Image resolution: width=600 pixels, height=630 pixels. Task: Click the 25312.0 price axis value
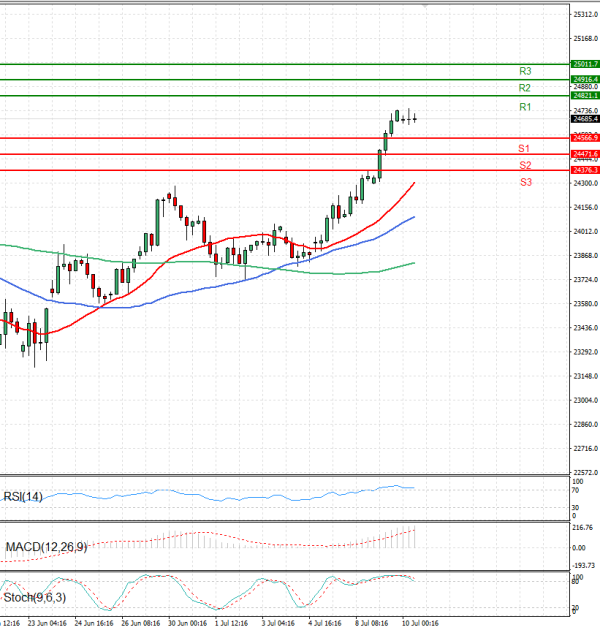coord(586,15)
